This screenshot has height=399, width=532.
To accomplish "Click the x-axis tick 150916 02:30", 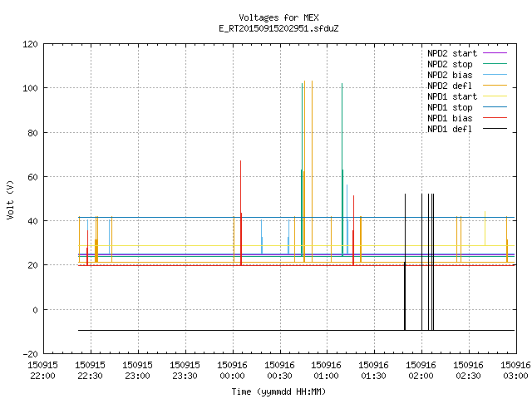I will [x=469, y=371].
